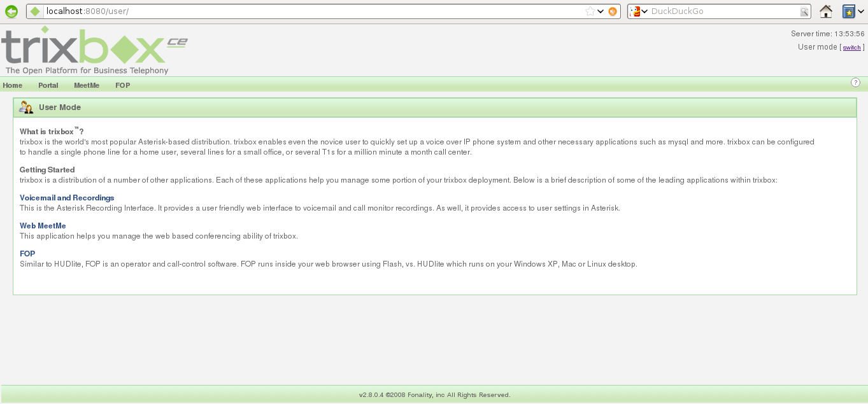Image resolution: width=868 pixels, height=404 pixels.
Task: Click the orange feed icon in address bar
Action: tap(612, 11)
